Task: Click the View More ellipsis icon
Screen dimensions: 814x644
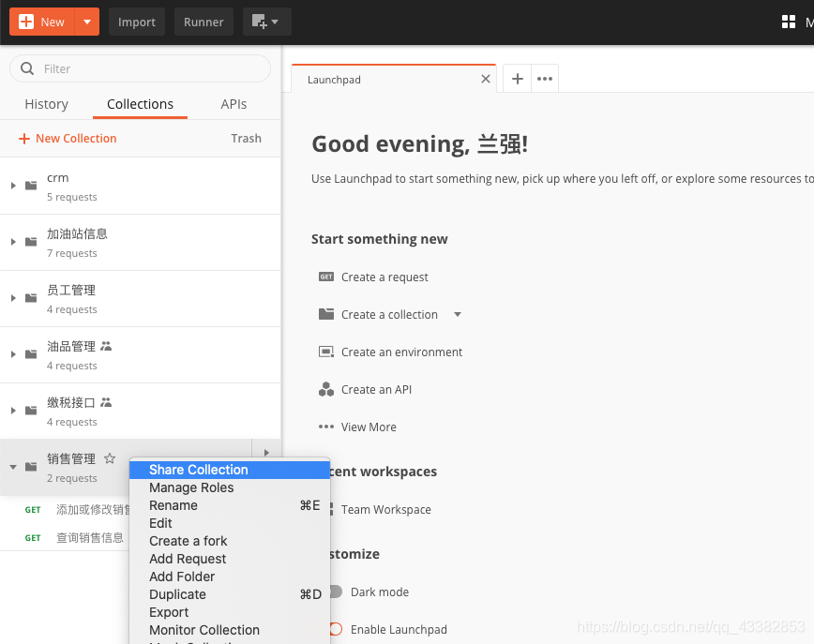Action: pyautogui.click(x=326, y=427)
